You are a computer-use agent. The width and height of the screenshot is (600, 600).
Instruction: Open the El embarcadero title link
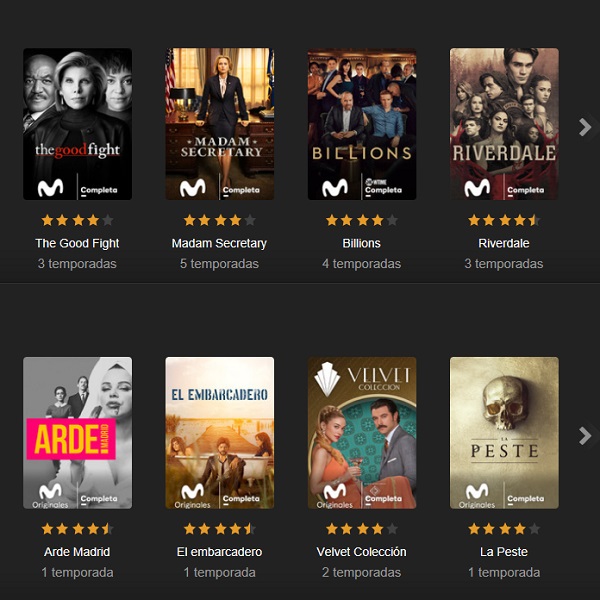click(219, 552)
